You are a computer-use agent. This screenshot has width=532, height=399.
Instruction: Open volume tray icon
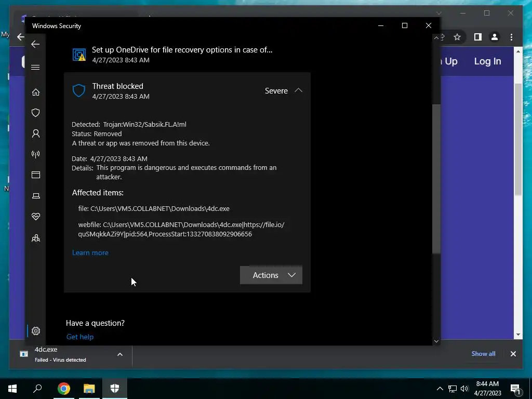click(464, 389)
